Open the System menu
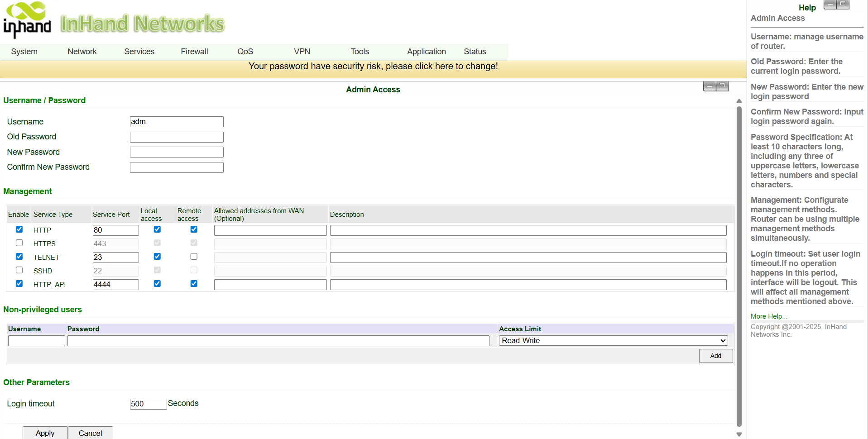 [24, 52]
